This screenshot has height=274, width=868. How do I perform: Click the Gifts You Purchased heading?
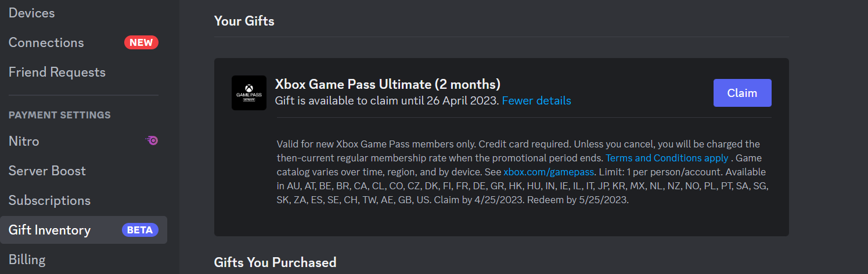click(275, 262)
